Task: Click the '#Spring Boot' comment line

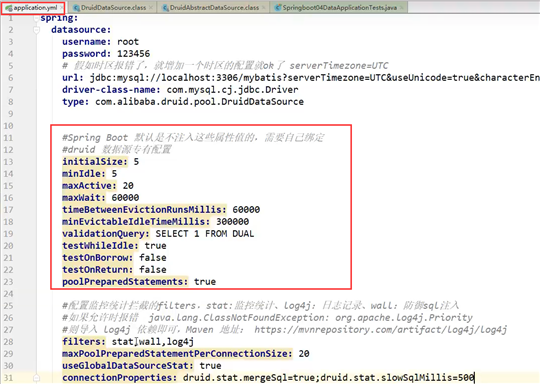Action: point(193,138)
